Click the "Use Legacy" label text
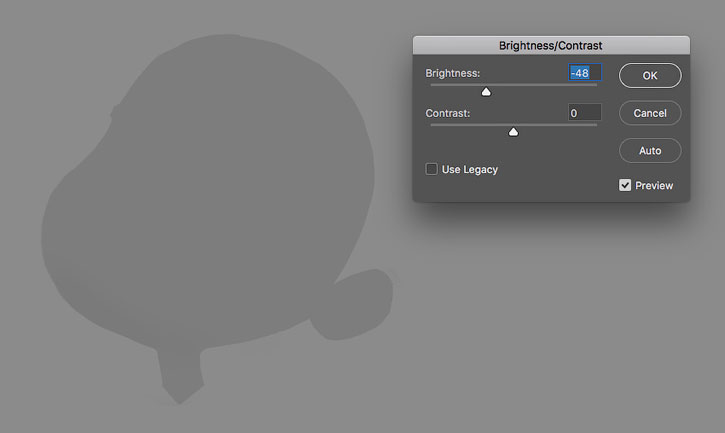The image size is (725, 433). 469,169
